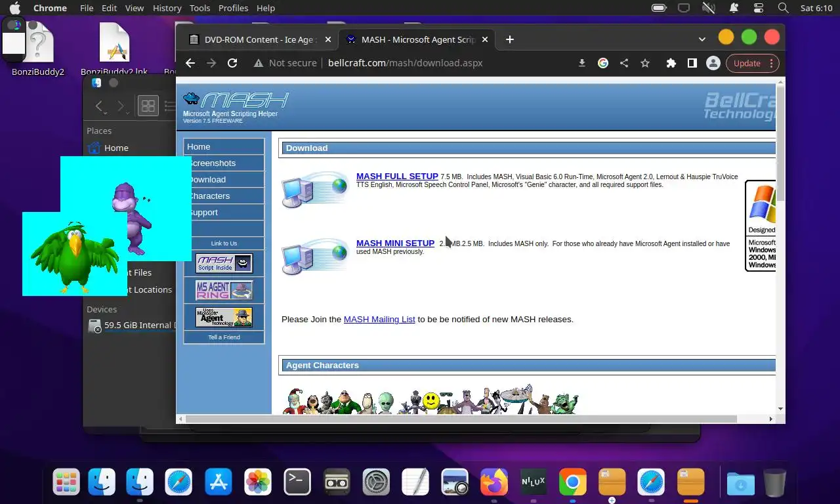Close the DVD-ROM Content - Ice Age tab

328,39
